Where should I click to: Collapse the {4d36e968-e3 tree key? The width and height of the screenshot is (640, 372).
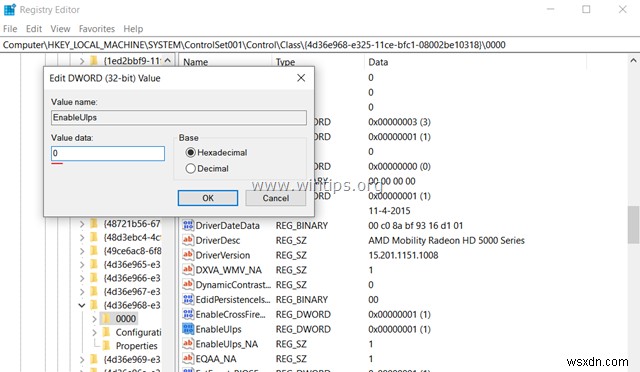82,305
